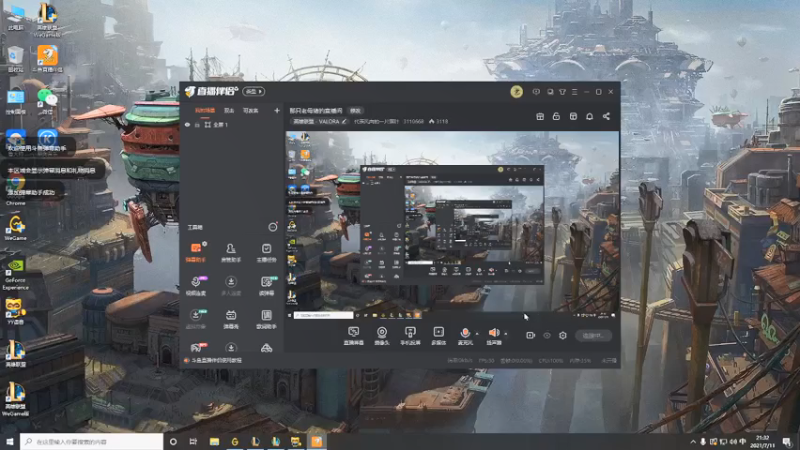Open the gift box icon in room header

point(540,116)
